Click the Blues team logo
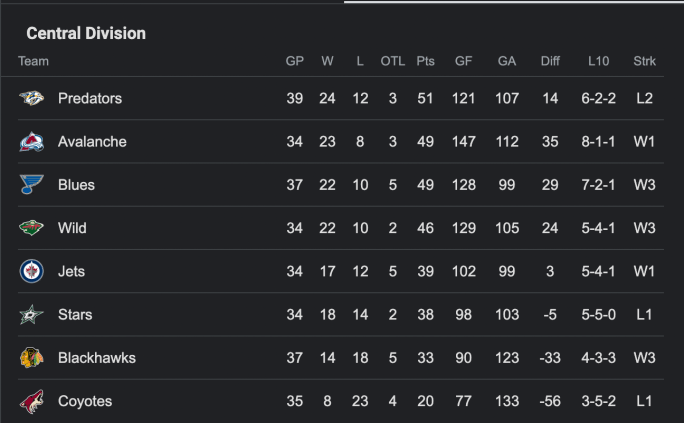Screen dimensions: 684x423 (32, 185)
